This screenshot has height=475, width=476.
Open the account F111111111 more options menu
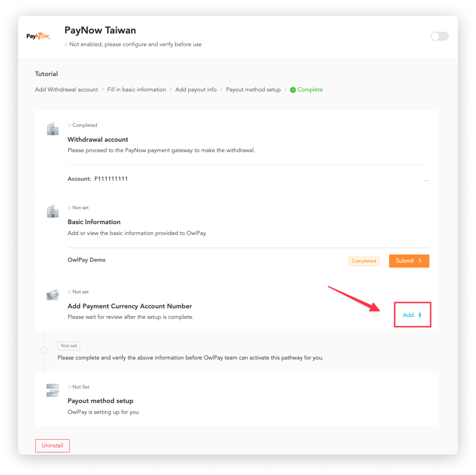(426, 180)
